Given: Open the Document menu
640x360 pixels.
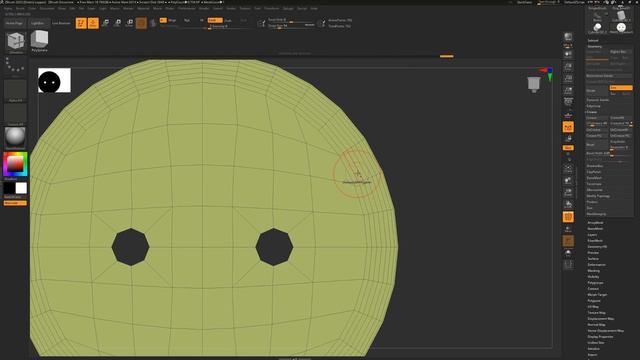Looking at the screenshot, I should click(x=47, y=8).
